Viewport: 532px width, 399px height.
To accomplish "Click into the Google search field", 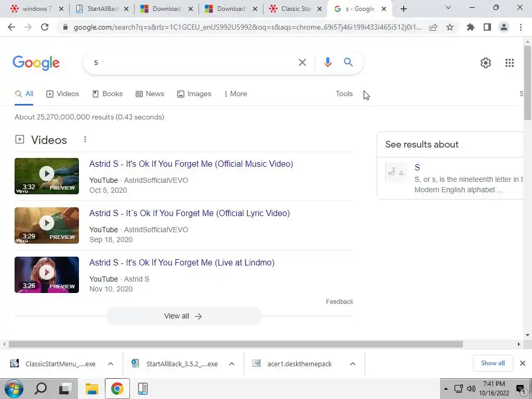I will point(193,62).
